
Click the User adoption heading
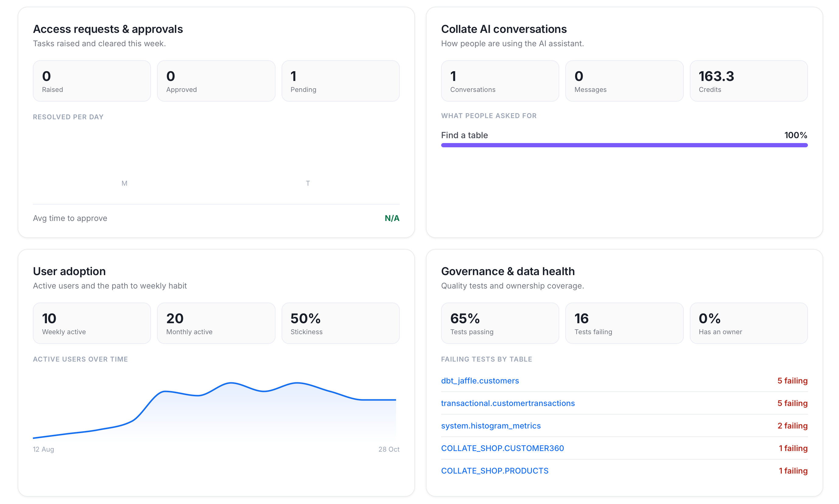click(69, 271)
